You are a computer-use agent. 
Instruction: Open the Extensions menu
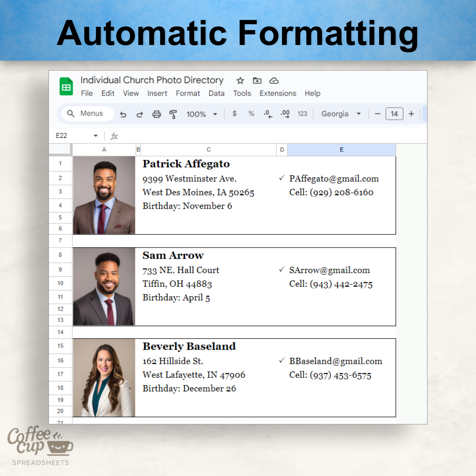coord(278,93)
